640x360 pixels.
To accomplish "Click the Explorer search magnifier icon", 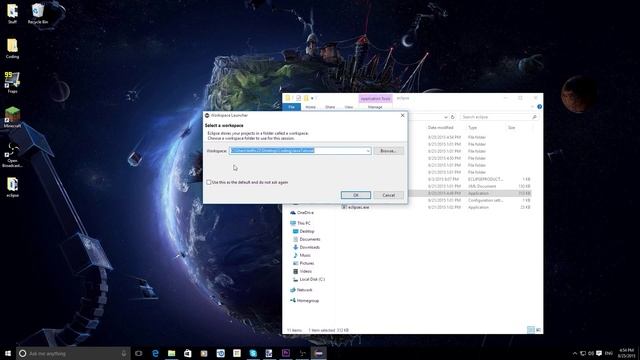I will (x=534, y=117).
